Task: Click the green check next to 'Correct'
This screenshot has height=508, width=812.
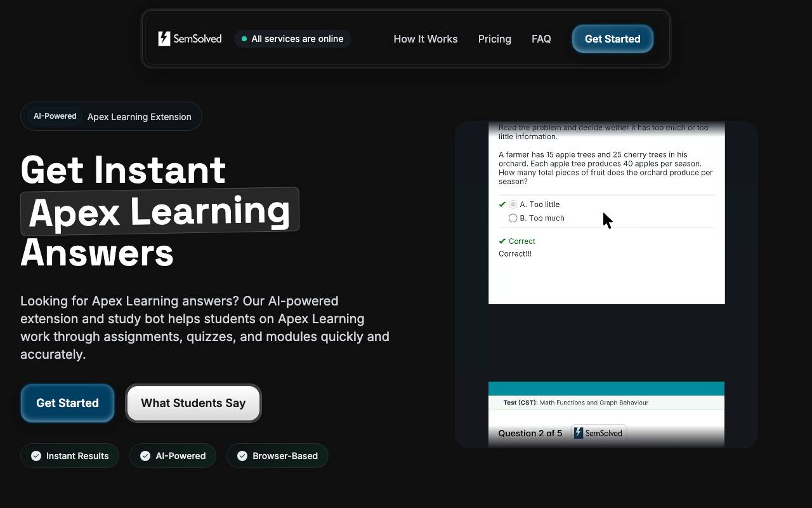Action: click(x=502, y=241)
